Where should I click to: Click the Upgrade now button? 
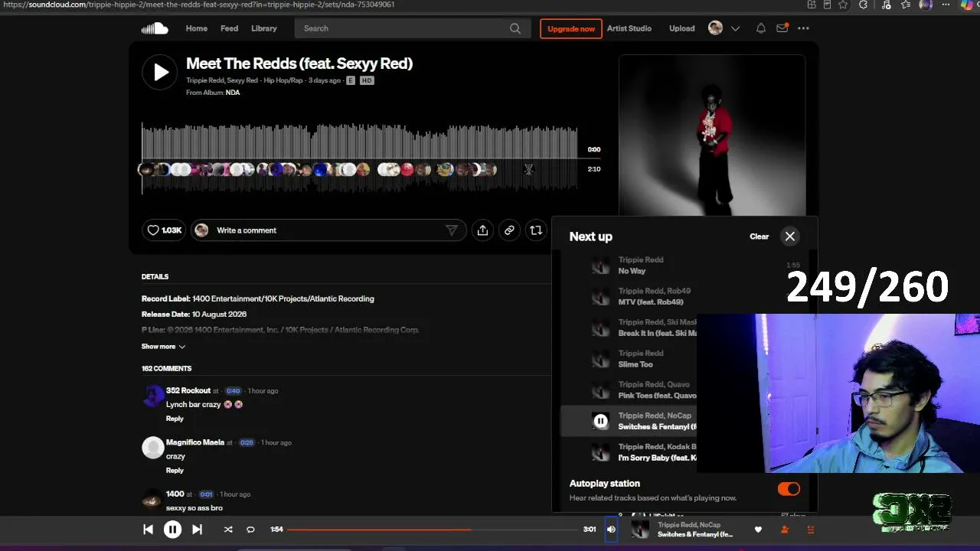tap(571, 28)
